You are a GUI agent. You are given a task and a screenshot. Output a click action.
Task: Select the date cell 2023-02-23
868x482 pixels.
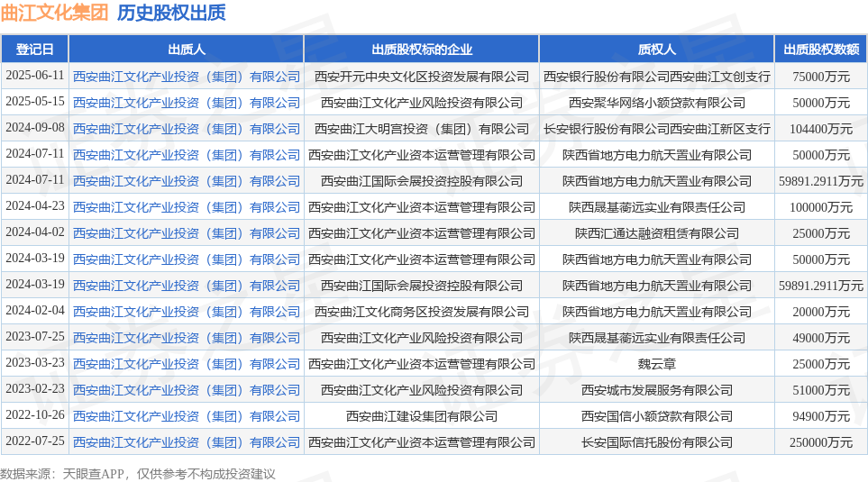35,389
